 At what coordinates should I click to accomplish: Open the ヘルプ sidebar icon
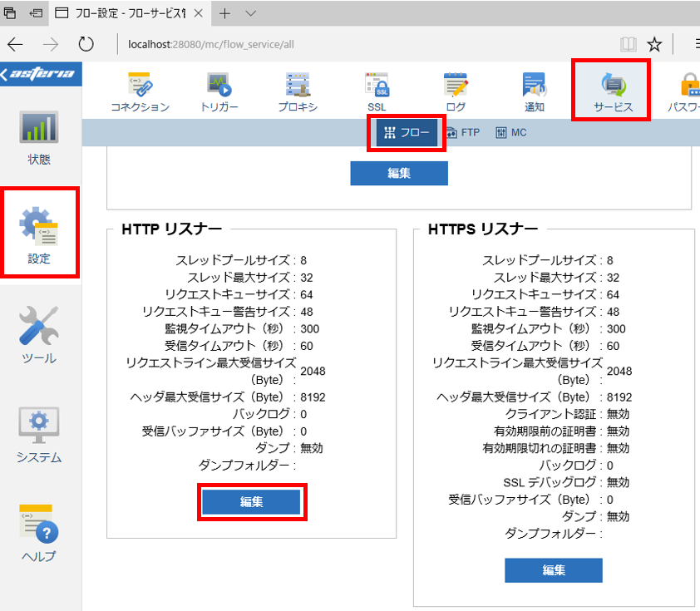tap(39, 534)
